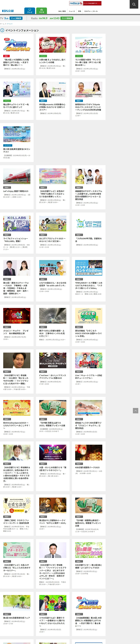The height and width of the screenshot is (644, 140).
Task: Open the カルチャー / ホール menu
Action: pyautogui.click(x=91, y=11)
